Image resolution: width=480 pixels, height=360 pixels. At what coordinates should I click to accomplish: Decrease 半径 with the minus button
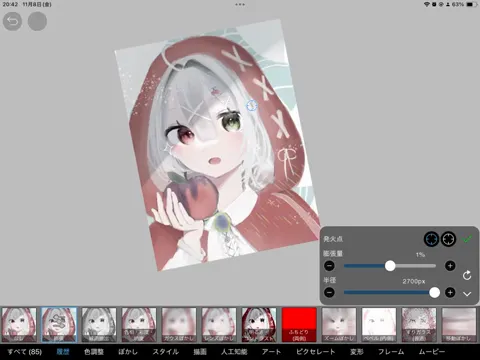tap(329, 293)
